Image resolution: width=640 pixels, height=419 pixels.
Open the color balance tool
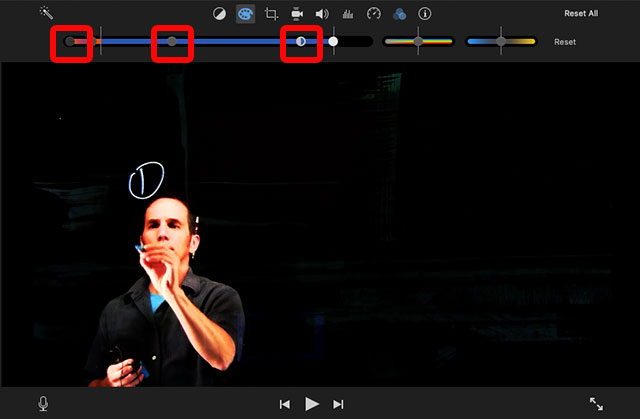pos(220,14)
